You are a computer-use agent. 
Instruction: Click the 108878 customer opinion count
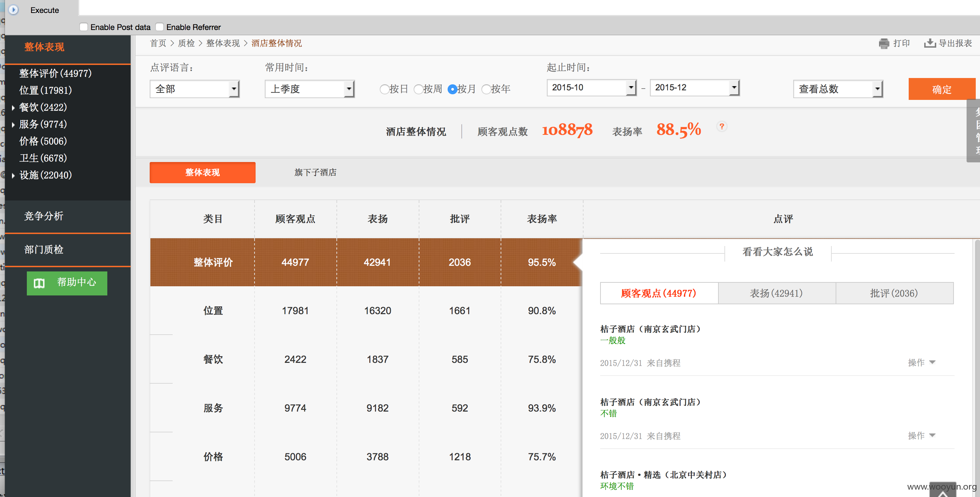click(x=567, y=130)
